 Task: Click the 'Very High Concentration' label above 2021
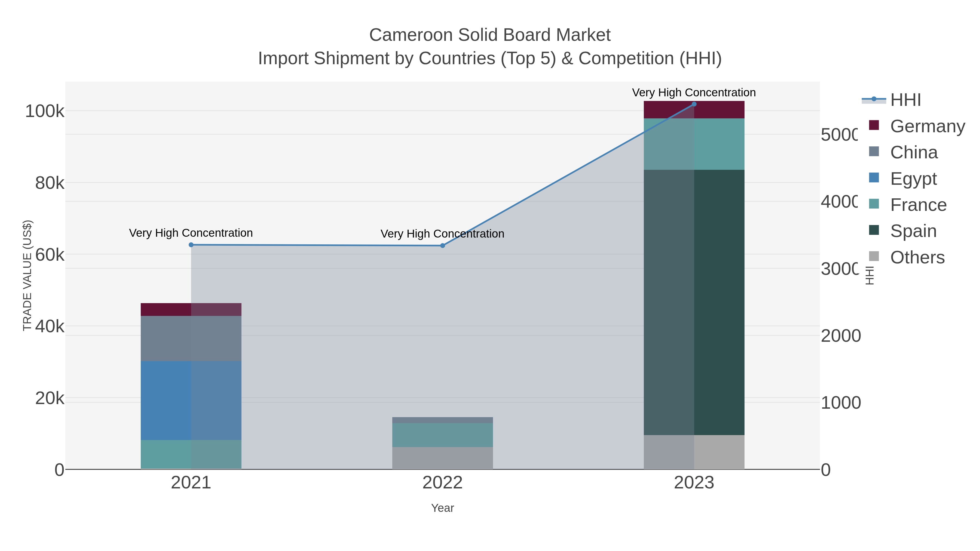coord(191,233)
